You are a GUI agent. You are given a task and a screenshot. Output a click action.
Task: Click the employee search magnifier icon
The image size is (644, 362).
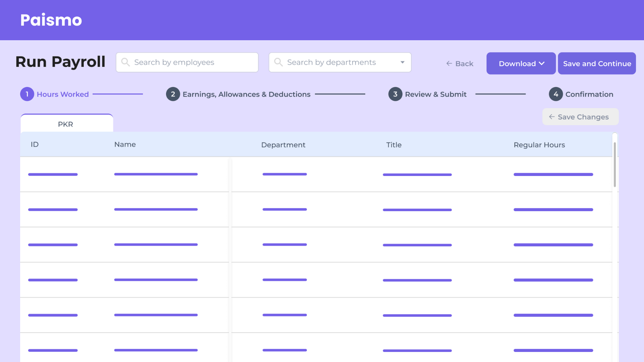click(x=125, y=62)
